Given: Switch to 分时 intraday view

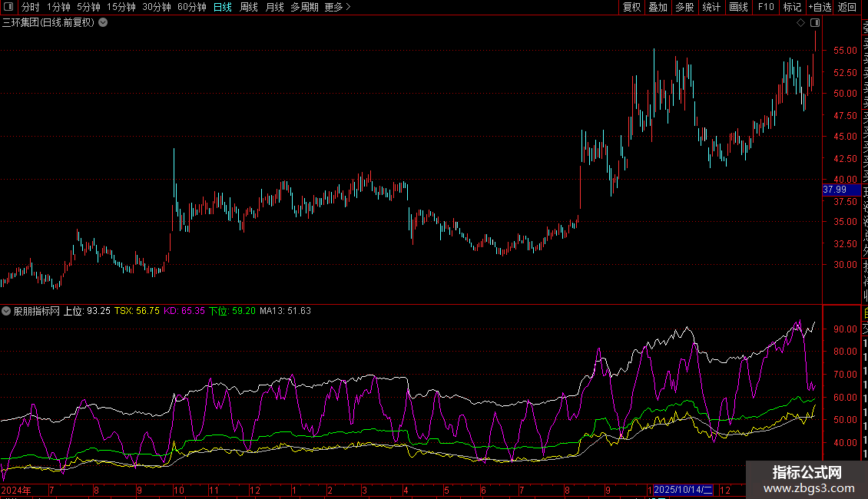Looking at the screenshot, I should (x=31, y=7).
